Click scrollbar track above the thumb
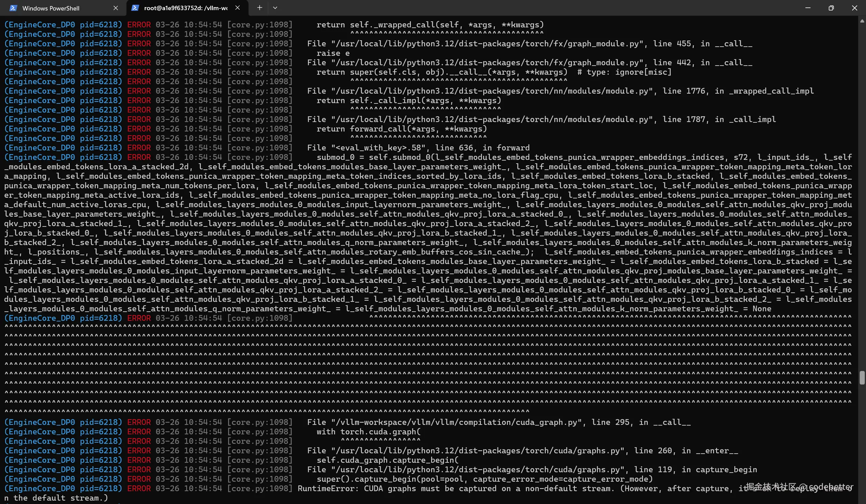The height and width of the screenshot is (504, 866). coord(862,206)
